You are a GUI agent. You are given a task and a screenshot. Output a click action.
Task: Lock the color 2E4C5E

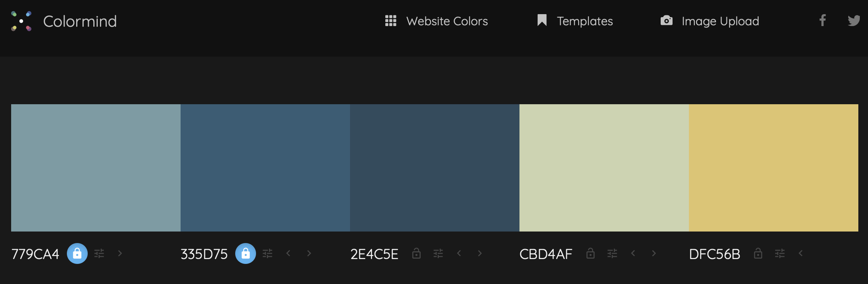click(417, 253)
